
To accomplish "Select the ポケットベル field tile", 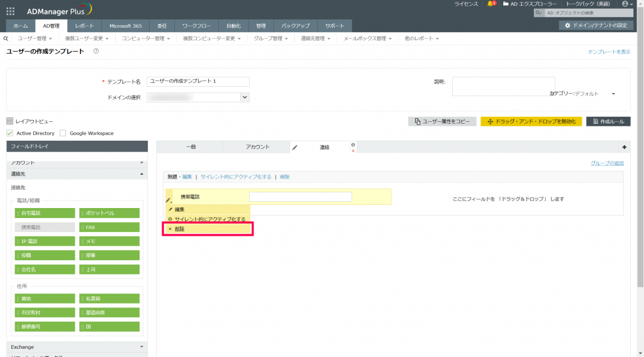I will 109,213.
